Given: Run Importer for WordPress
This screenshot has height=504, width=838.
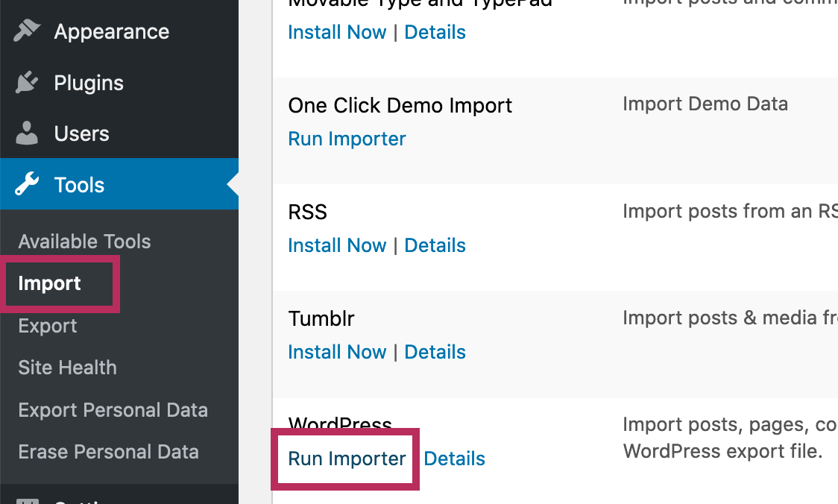Looking at the screenshot, I should pos(347,459).
